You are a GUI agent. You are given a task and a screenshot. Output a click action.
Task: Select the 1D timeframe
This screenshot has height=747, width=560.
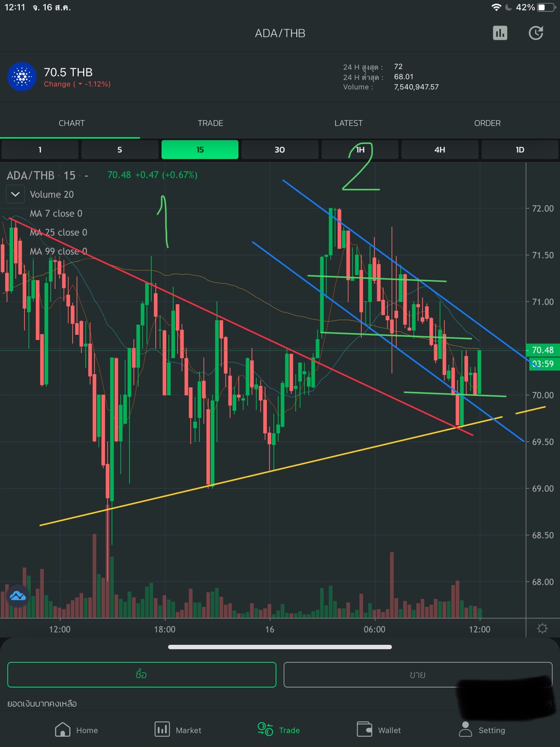(x=520, y=149)
